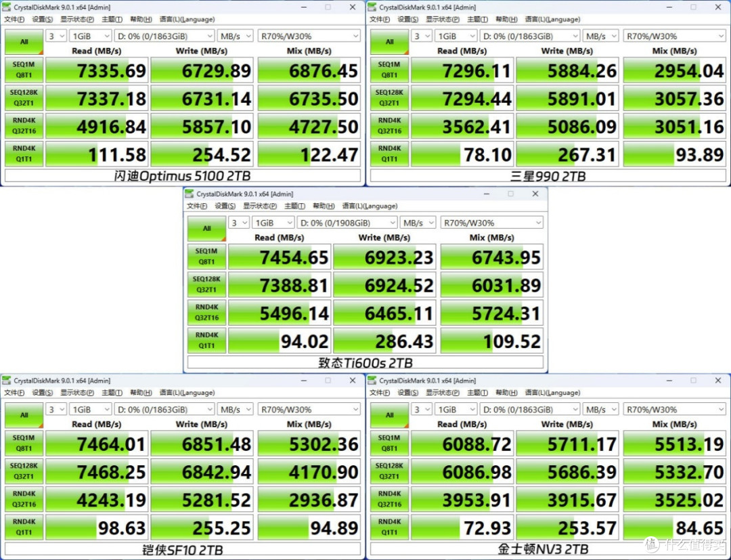Click the 6088.72 read result
The image size is (731, 560).
462,444
